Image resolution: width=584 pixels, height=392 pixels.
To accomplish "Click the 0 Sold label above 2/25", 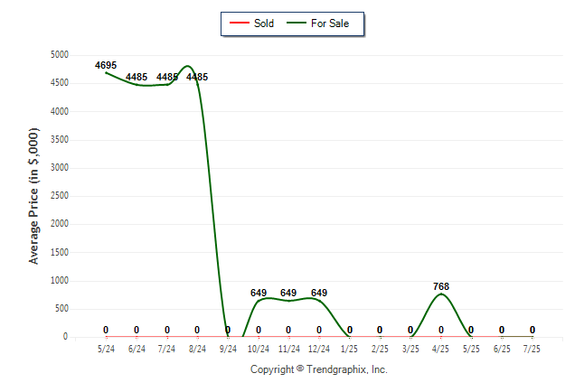I will pyautogui.click(x=380, y=330).
